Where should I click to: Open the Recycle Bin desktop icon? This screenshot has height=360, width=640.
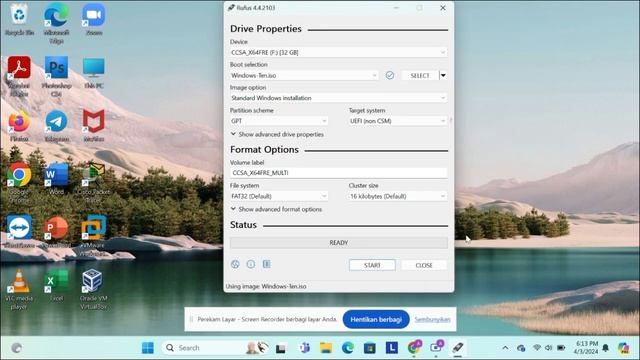coord(19,20)
